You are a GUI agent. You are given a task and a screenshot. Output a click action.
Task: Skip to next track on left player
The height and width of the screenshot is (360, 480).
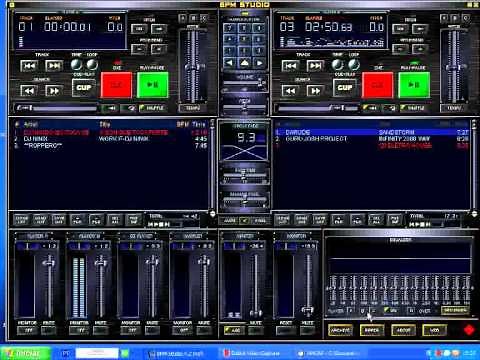(54, 66)
